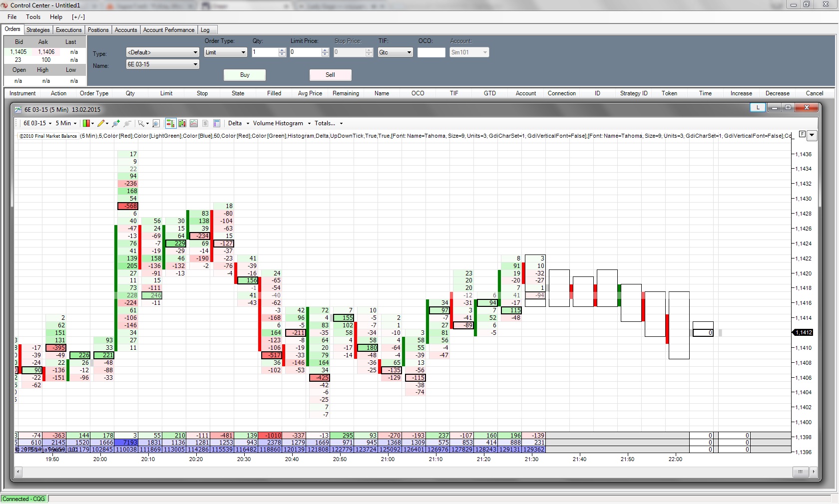
Task: Open the pointer cursor dropdown arrow
Action: (x=147, y=123)
